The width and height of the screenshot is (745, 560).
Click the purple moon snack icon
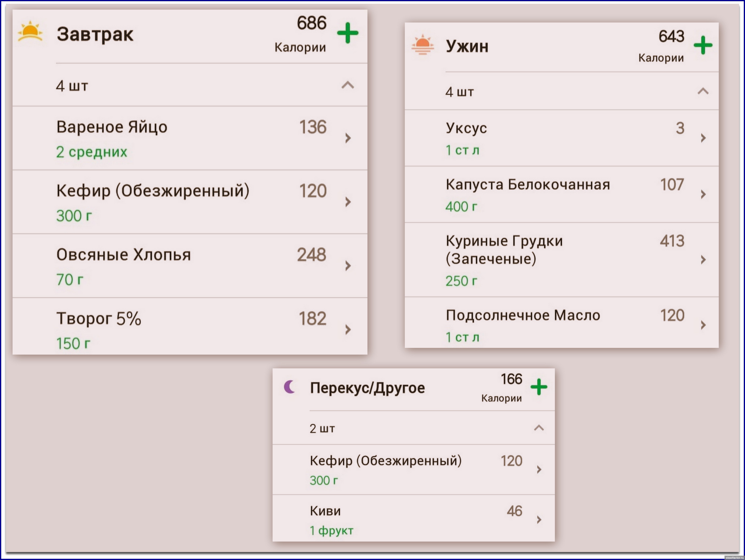click(x=289, y=387)
